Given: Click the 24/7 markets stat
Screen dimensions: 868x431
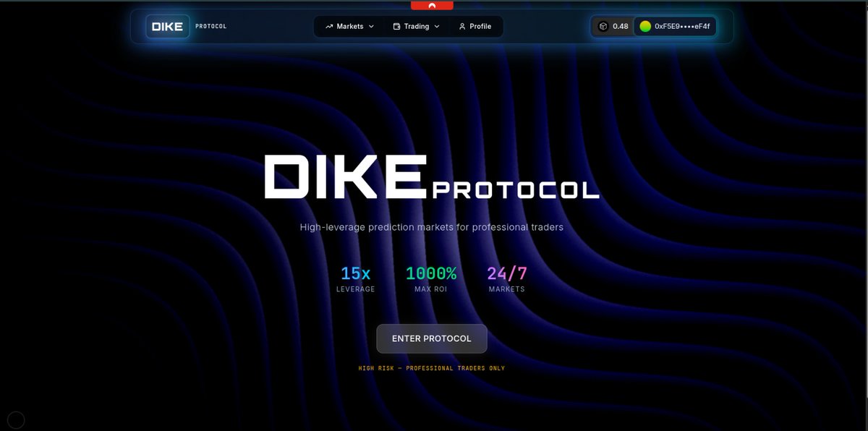Looking at the screenshot, I should 507,279.
